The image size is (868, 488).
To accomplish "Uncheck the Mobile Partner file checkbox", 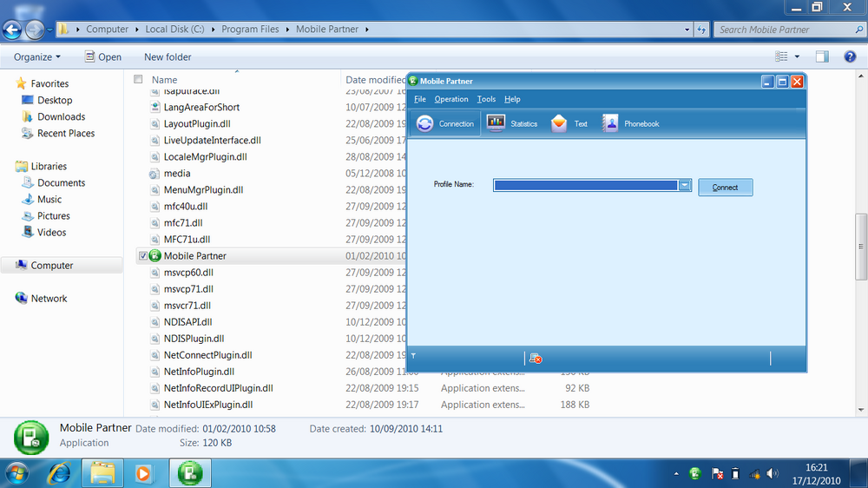I will [x=143, y=256].
